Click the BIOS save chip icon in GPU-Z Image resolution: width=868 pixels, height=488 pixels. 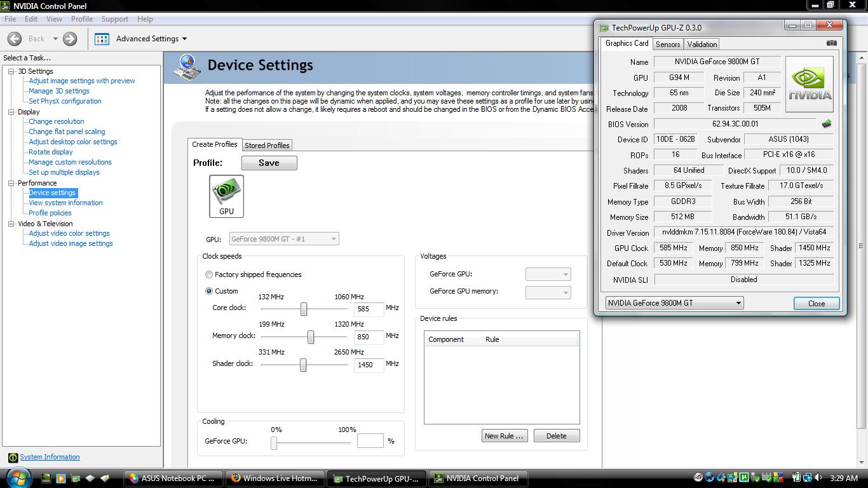click(x=826, y=124)
